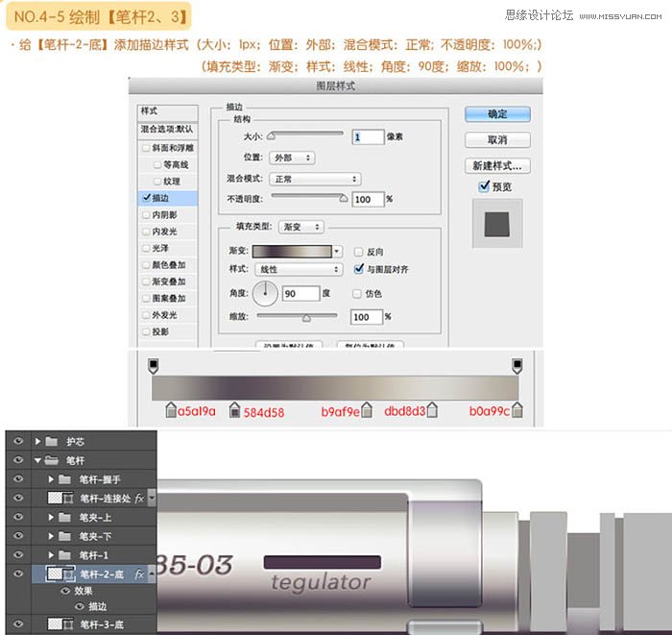Expand the 笔夹-下 group
This screenshot has height=635, width=672.
tap(51, 536)
